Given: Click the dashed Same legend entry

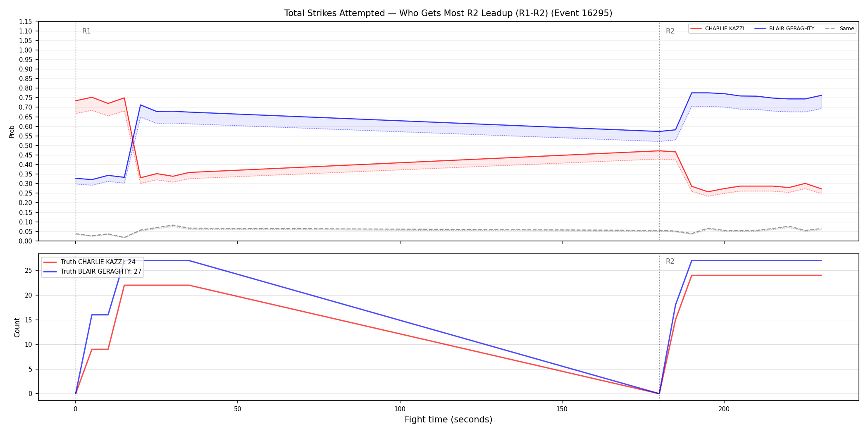Looking at the screenshot, I should coord(839,29).
